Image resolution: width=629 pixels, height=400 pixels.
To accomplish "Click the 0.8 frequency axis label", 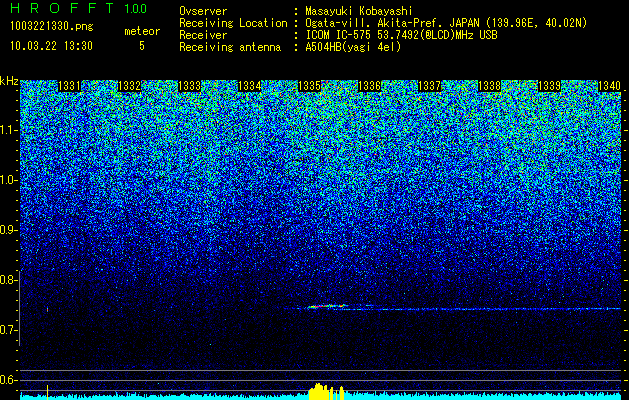I will pyautogui.click(x=8, y=280).
